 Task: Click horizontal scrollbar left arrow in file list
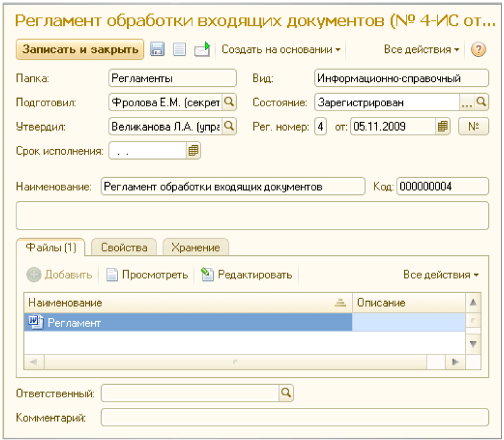pos(34,362)
